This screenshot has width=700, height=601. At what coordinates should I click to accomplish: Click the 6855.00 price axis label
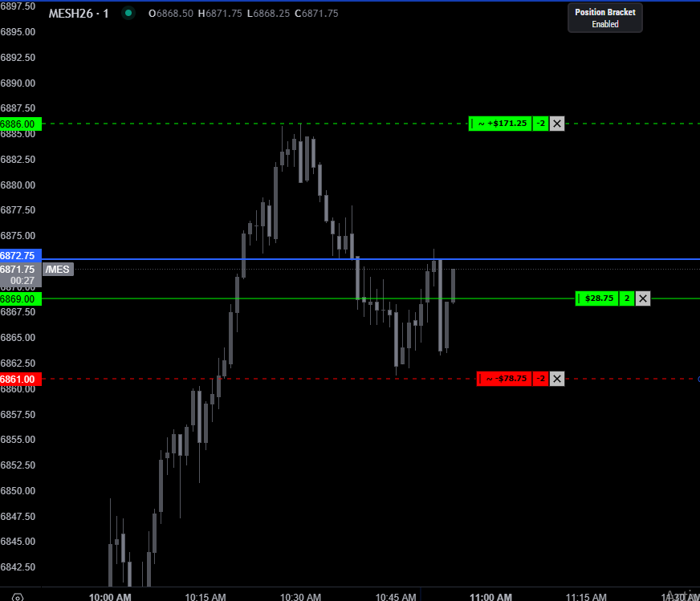click(18, 440)
